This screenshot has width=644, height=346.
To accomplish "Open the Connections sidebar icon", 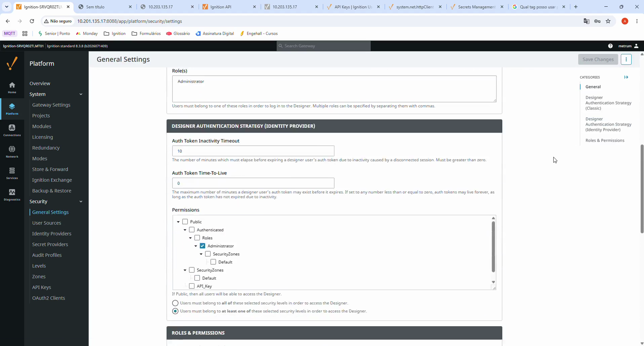I will coord(12,131).
